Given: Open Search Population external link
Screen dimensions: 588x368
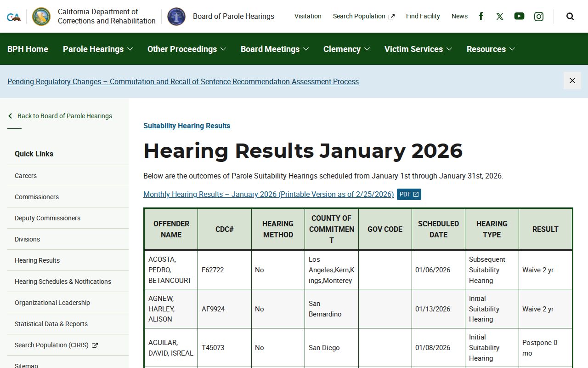Looking at the screenshot, I should (x=363, y=16).
